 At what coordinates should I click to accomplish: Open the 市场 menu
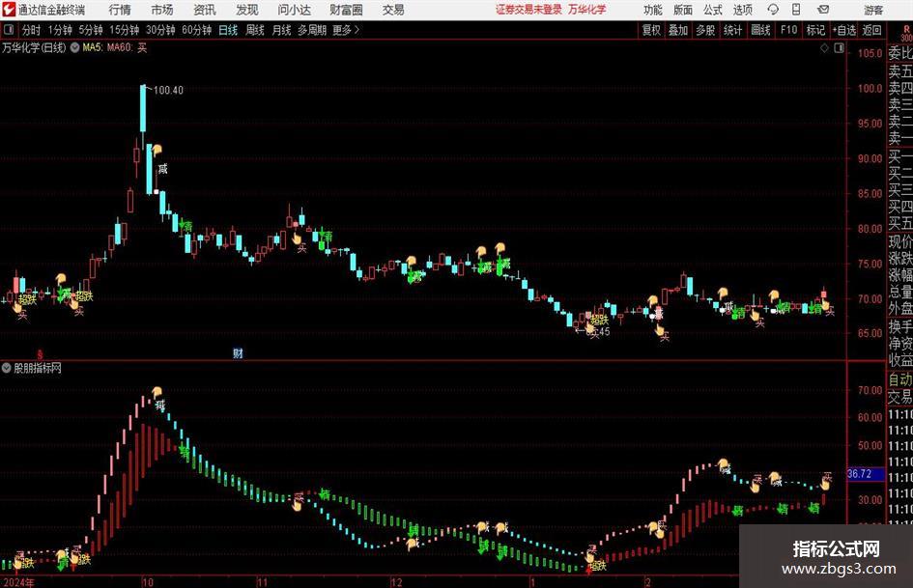[162, 10]
